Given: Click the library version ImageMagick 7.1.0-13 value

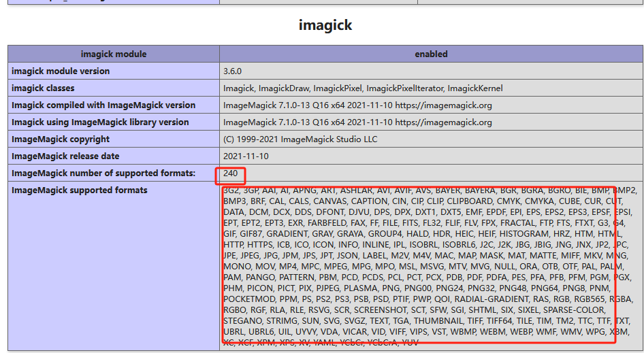Looking at the screenshot, I should pos(357,122).
